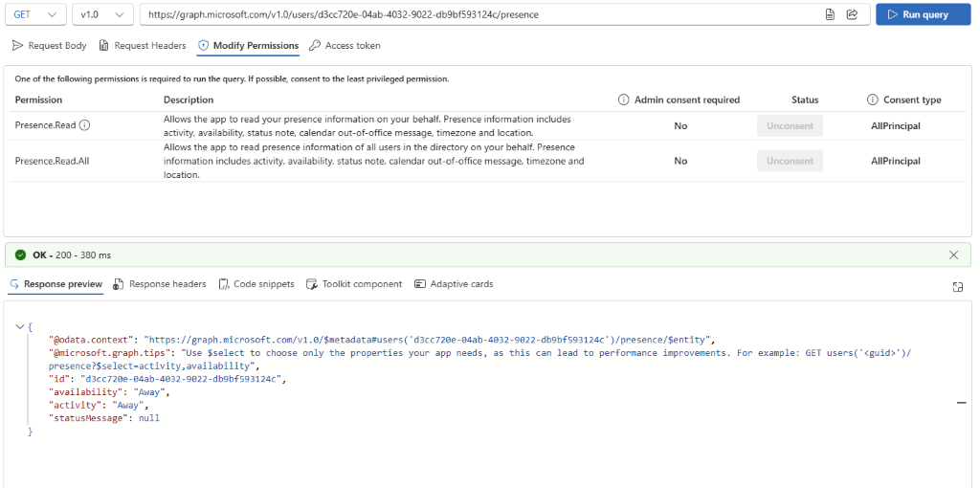This screenshot has height=488, width=980.
Task: Click the statusMessage null value
Action: point(149,419)
